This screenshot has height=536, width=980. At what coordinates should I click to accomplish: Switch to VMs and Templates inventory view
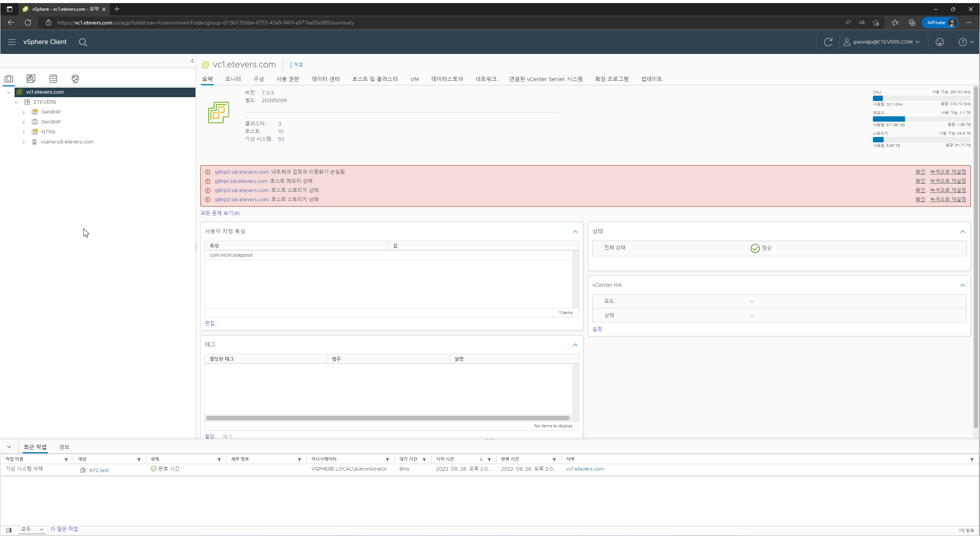[31, 79]
